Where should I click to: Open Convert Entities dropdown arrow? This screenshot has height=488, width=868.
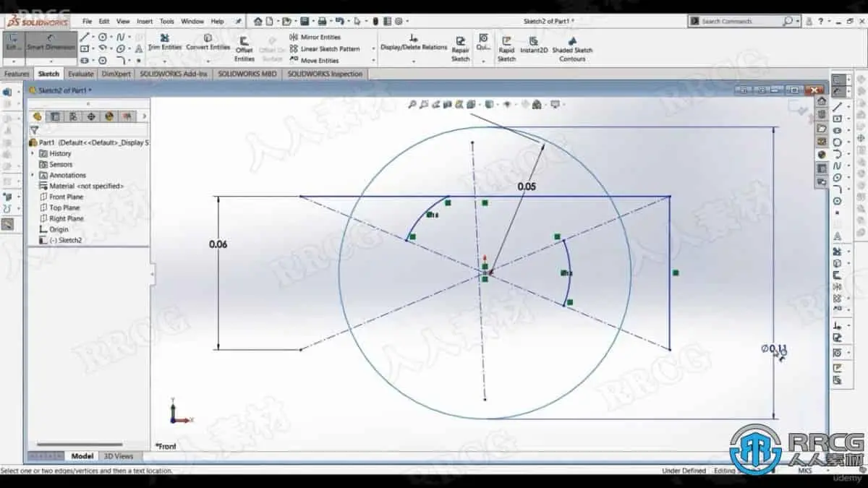point(208,61)
